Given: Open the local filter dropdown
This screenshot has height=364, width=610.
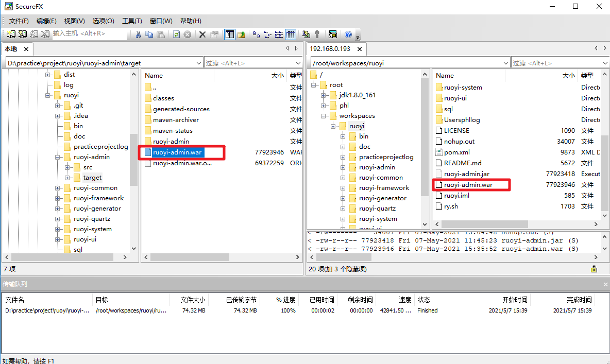Looking at the screenshot, I should point(298,63).
